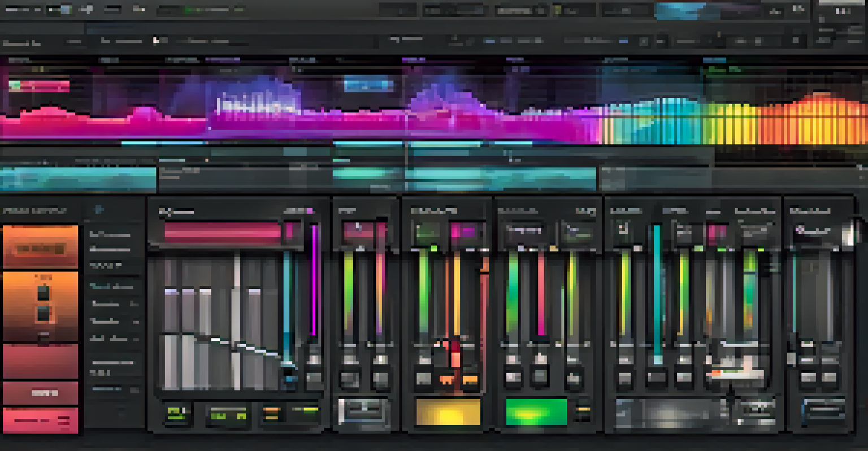Click the small blue icon beside the sidebar header
This screenshot has height=451, width=868.
98,210
